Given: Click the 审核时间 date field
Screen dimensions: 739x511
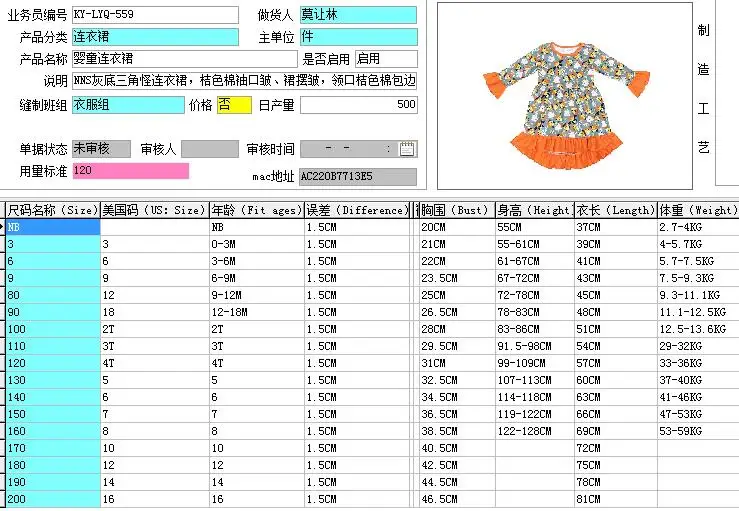Looking at the screenshot, I should pyautogui.click(x=359, y=149).
